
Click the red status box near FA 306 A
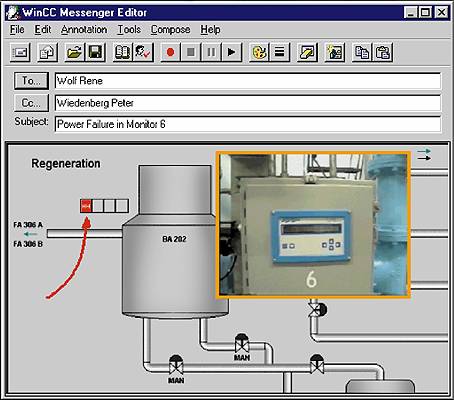[86, 206]
